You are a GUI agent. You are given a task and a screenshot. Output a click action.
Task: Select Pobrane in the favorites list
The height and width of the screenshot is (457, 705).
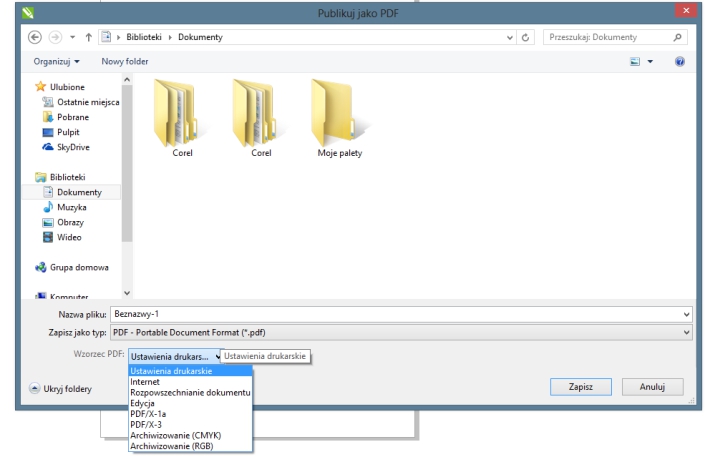pyautogui.click(x=57, y=115)
